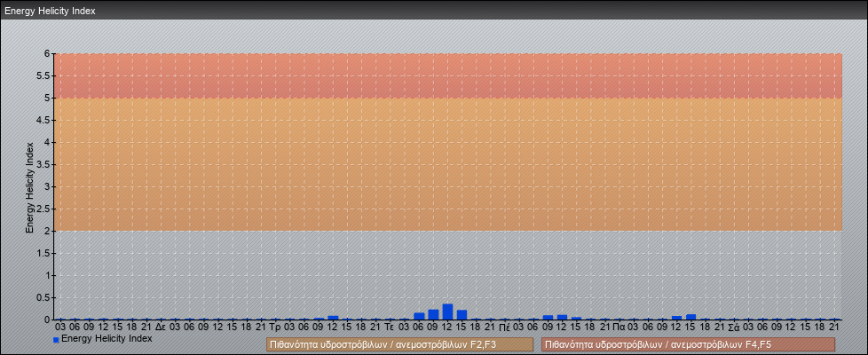Click the F2,F3 waterspout probability band label
Viewport: 868px width, 355px height.
pyautogui.click(x=399, y=344)
